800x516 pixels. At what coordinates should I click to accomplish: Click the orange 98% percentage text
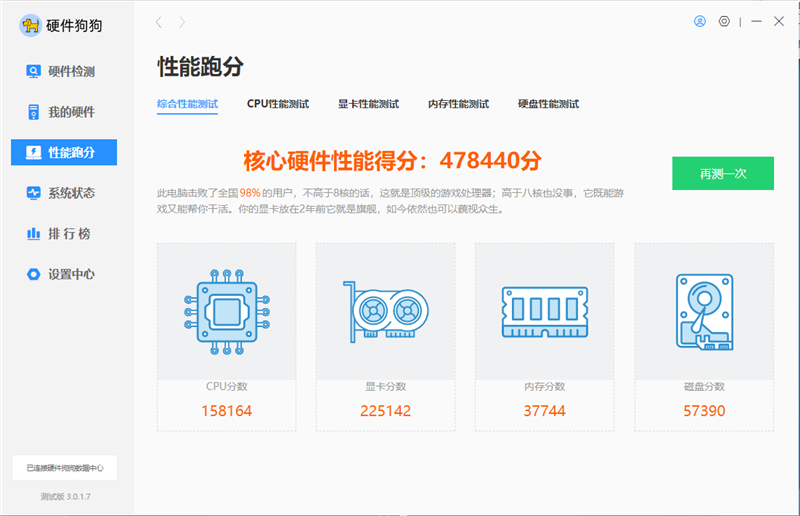[x=250, y=193]
